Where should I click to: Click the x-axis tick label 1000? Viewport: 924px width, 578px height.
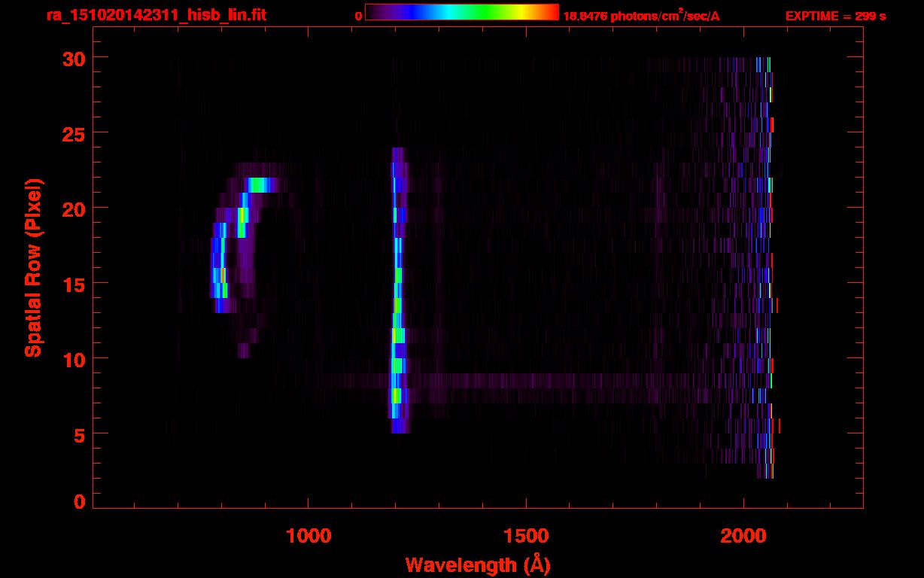[309, 535]
